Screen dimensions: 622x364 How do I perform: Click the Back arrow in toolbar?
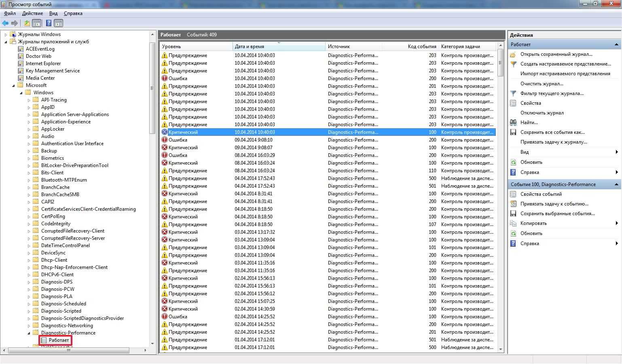click(x=5, y=23)
